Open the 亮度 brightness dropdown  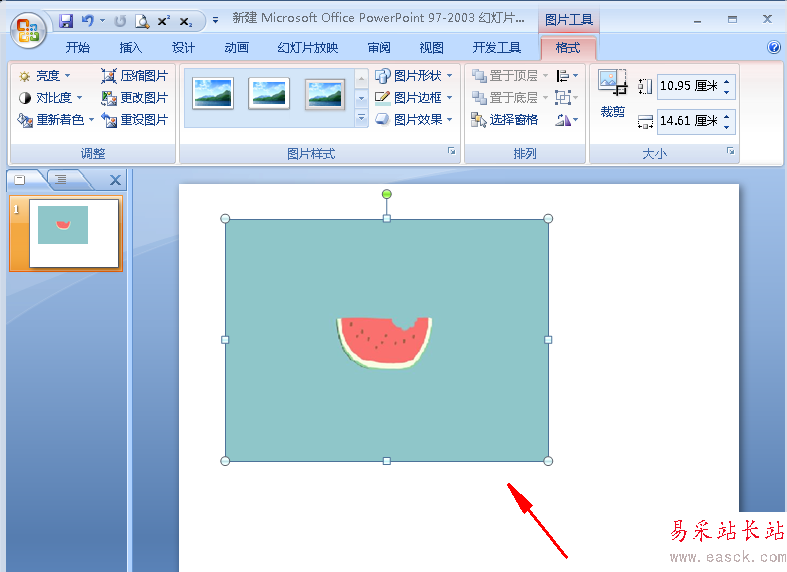click(45, 76)
